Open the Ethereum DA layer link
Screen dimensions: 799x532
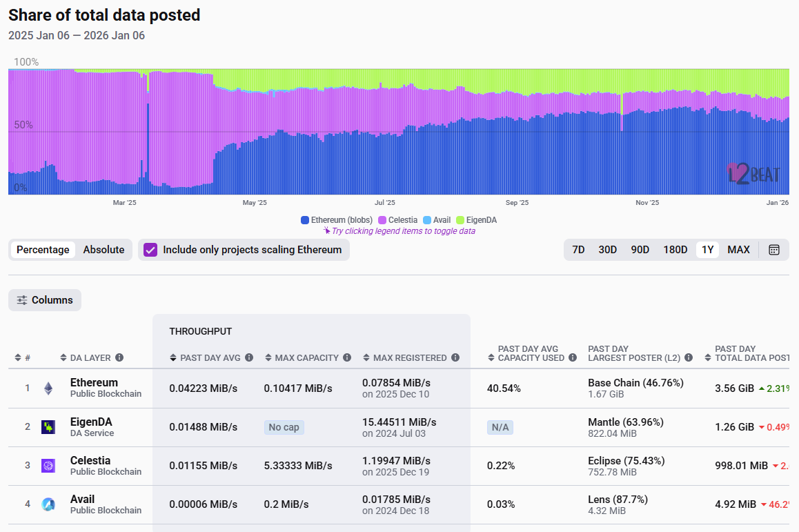(94, 382)
